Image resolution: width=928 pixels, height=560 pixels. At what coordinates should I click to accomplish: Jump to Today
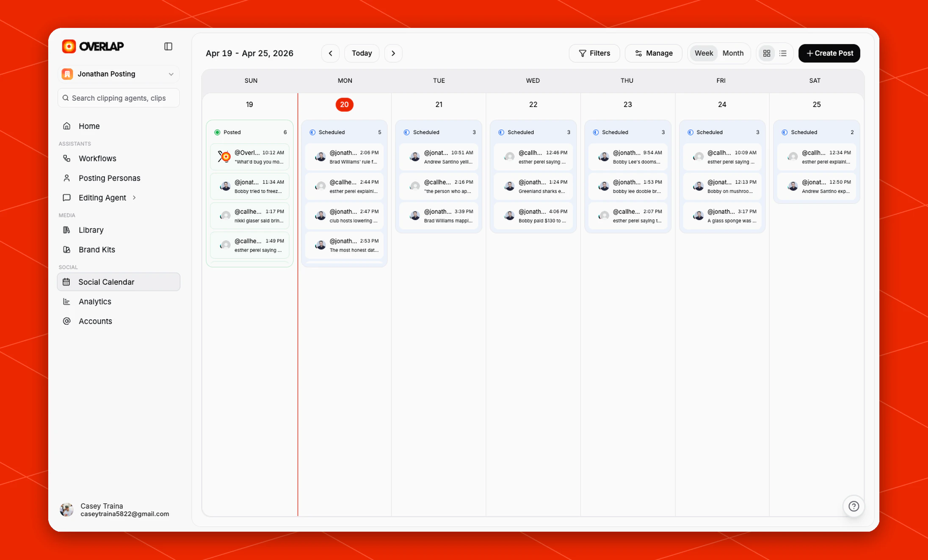click(362, 53)
